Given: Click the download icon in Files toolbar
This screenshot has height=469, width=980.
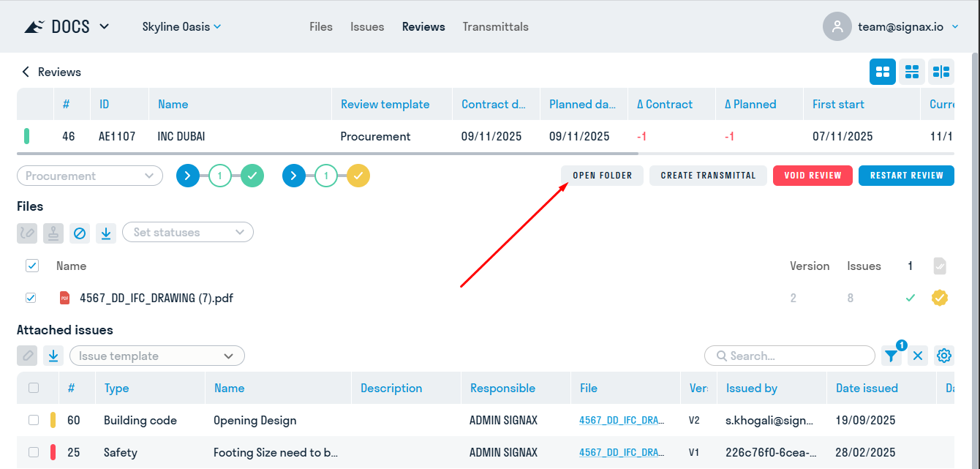Looking at the screenshot, I should (106, 233).
